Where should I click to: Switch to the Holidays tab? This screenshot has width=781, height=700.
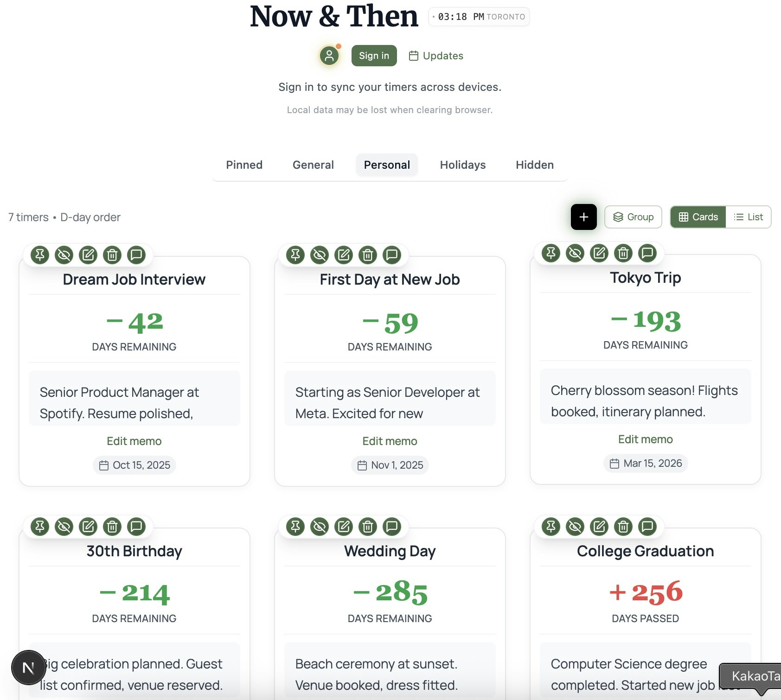[x=462, y=165]
